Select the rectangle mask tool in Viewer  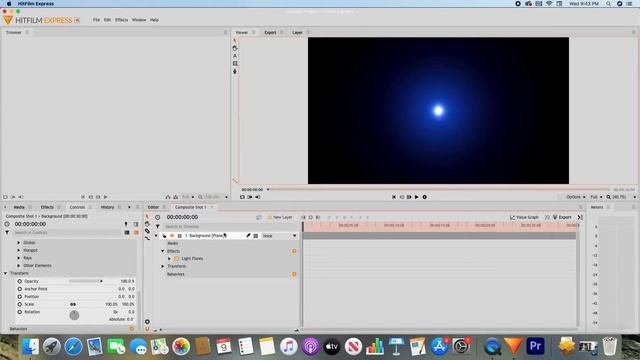point(235,64)
